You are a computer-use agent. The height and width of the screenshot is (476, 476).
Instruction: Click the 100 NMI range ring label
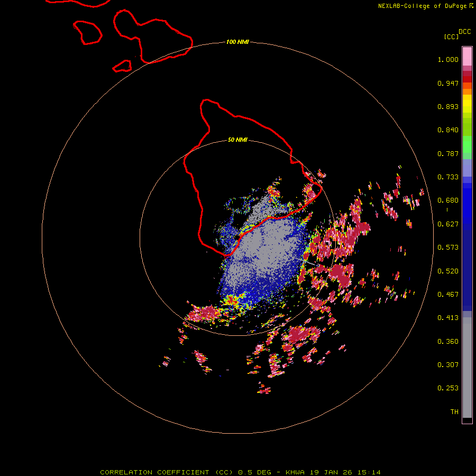[237, 42]
